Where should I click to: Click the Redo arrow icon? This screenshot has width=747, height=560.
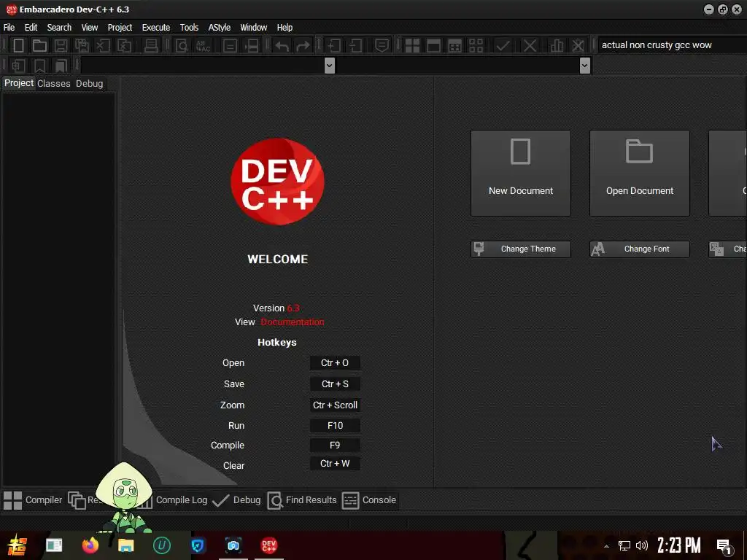coord(303,46)
